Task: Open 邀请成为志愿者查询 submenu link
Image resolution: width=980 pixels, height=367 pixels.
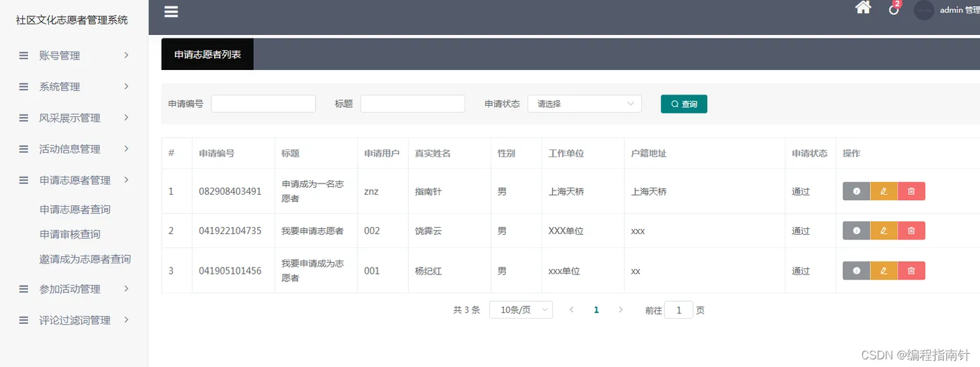Action: click(x=85, y=259)
